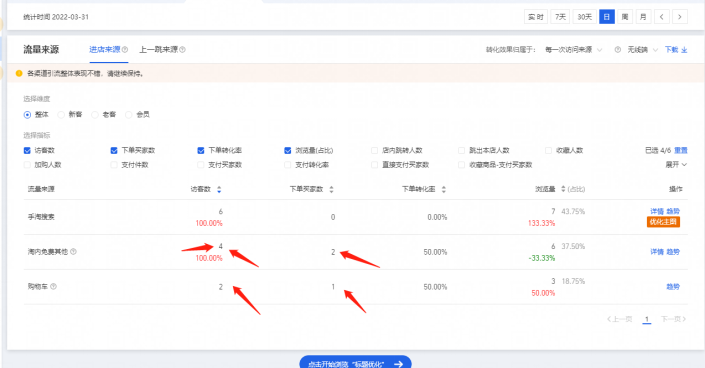Viewport: 705px width, 368px height.
Task: Click the 购物车 source name
Action: pos(38,287)
